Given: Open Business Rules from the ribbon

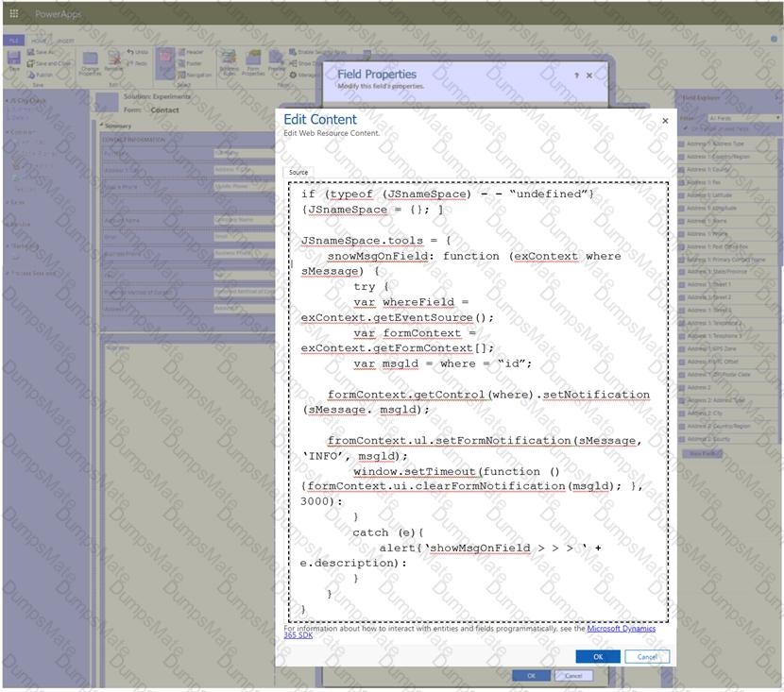Looking at the screenshot, I should tap(229, 64).
